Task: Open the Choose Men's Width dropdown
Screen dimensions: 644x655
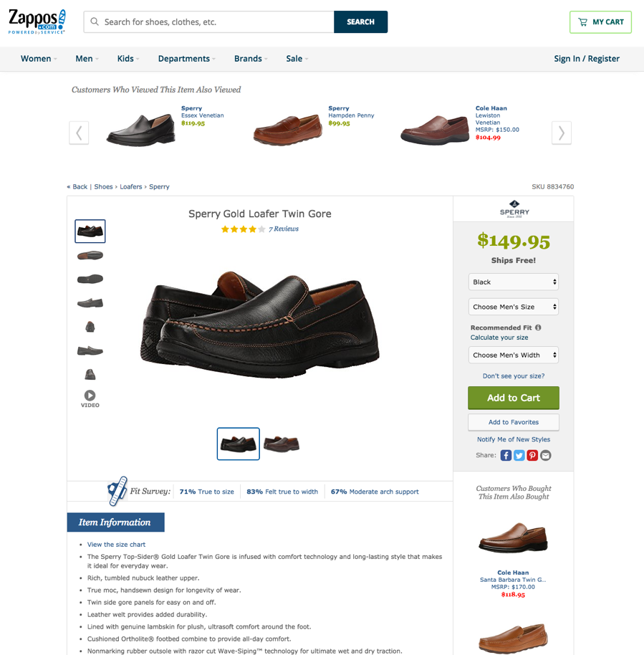Action: [514, 355]
